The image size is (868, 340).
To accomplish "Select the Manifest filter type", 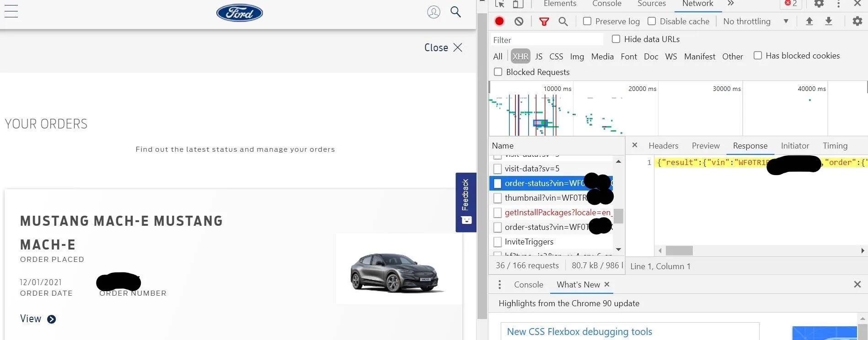I will point(700,56).
